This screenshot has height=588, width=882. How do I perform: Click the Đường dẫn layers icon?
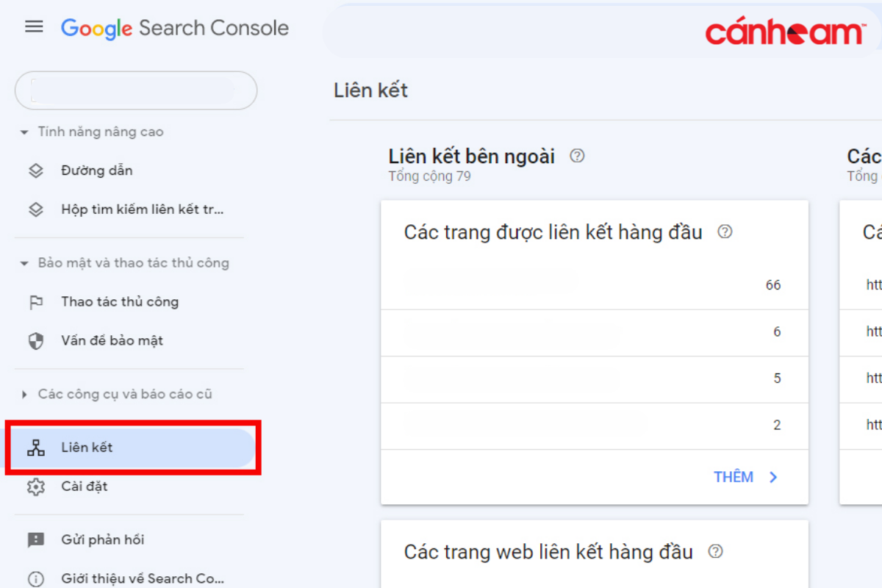point(36,171)
